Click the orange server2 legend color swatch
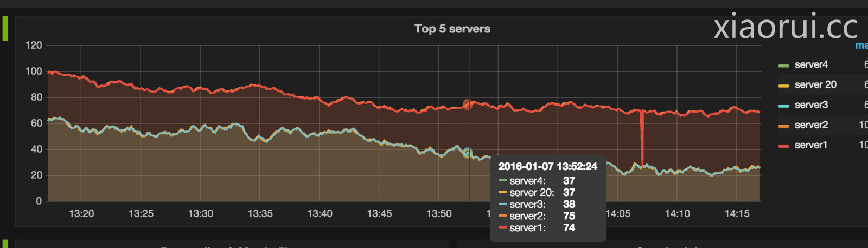The image size is (868, 248). pyautogui.click(x=783, y=126)
